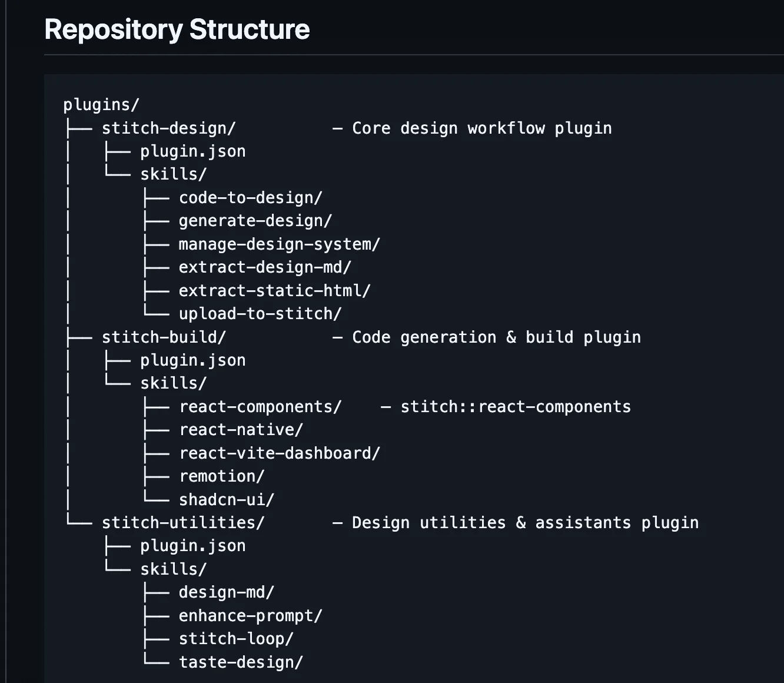Select the "Design utilities & assistants plugin" description
Image resolution: width=784 pixels, height=683 pixels.
coord(526,523)
